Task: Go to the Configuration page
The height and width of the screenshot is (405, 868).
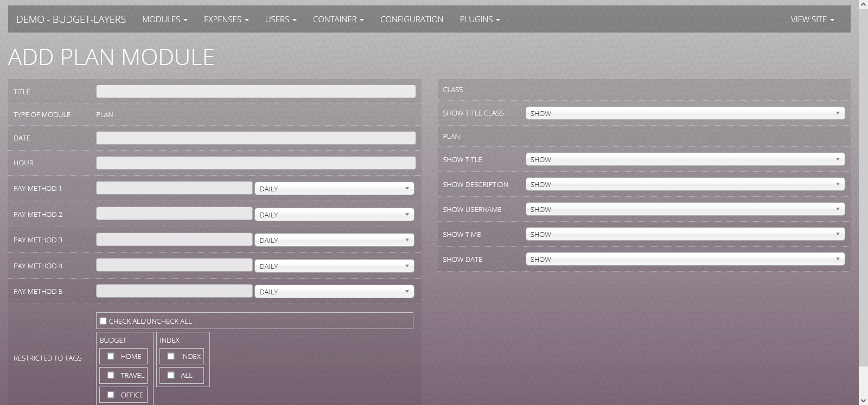Action: point(412,20)
